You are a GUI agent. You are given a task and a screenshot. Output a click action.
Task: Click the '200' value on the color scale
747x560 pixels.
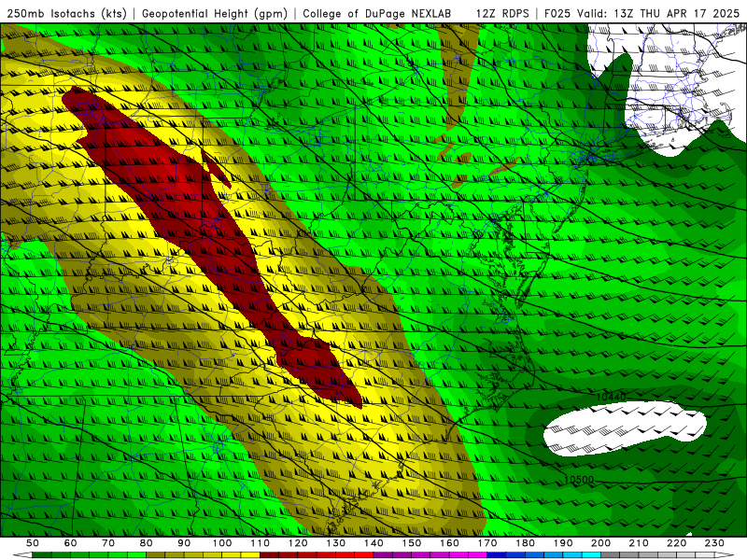pos(601,543)
